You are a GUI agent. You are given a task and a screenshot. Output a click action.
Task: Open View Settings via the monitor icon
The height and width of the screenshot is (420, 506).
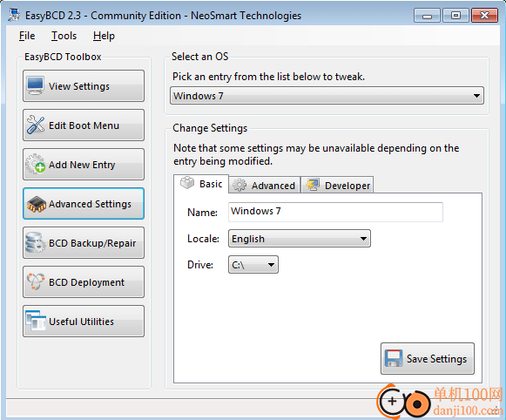click(x=35, y=86)
